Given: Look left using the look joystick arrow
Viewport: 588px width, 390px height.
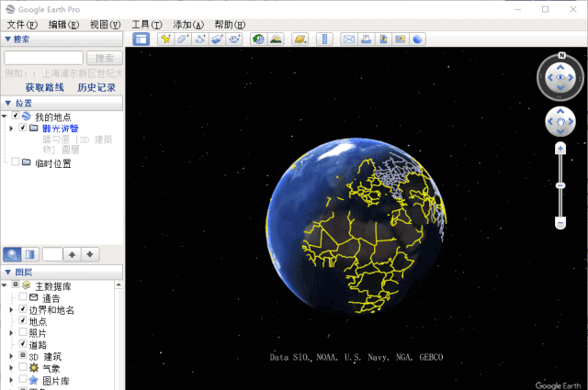Looking at the screenshot, I should point(550,78).
